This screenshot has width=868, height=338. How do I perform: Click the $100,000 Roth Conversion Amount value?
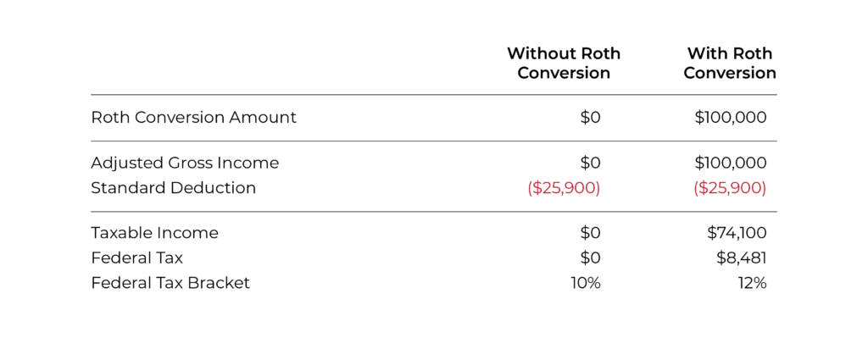pyautogui.click(x=731, y=117)
